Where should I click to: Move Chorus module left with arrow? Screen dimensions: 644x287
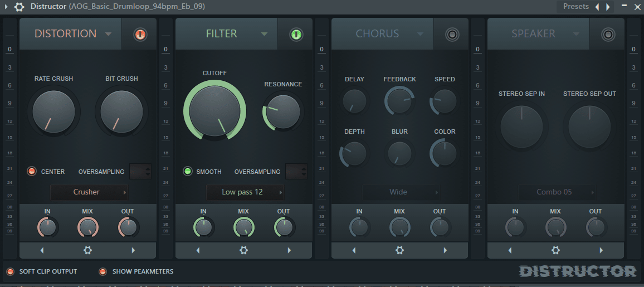(354, 250)
